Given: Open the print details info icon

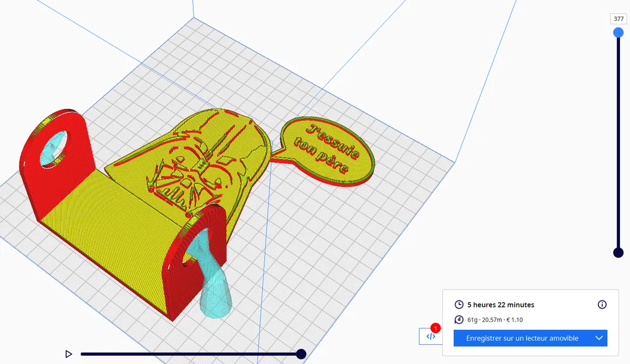Looking at the screenshot, I should 602,305.
